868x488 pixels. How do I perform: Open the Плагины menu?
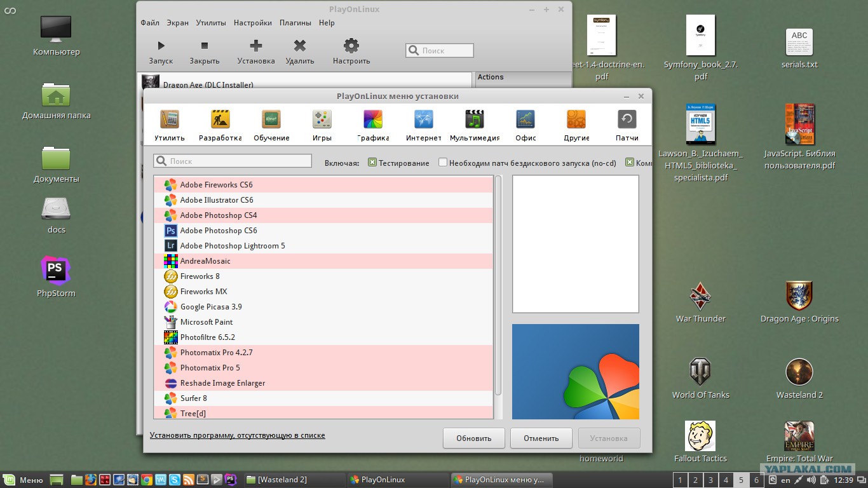[x=295, y=23]
